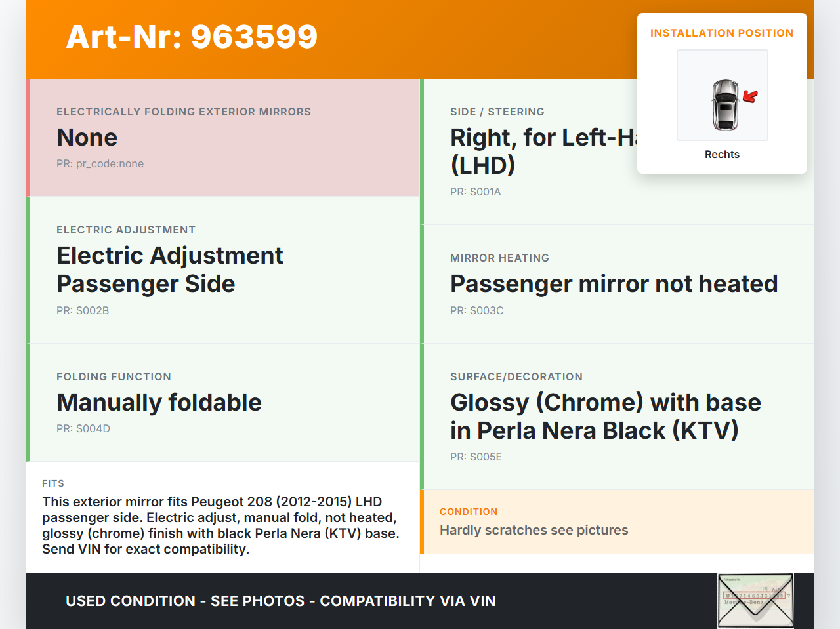
Task: Select 'Passenger mirror not heated' card
Action: click(614, 284)
